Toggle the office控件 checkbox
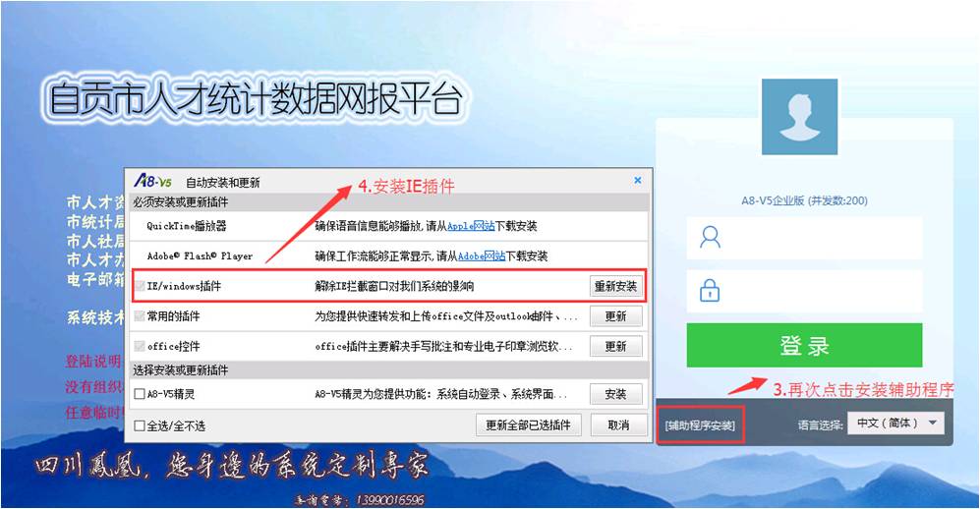Screen dimensions: 980x509 pos(140,346)
